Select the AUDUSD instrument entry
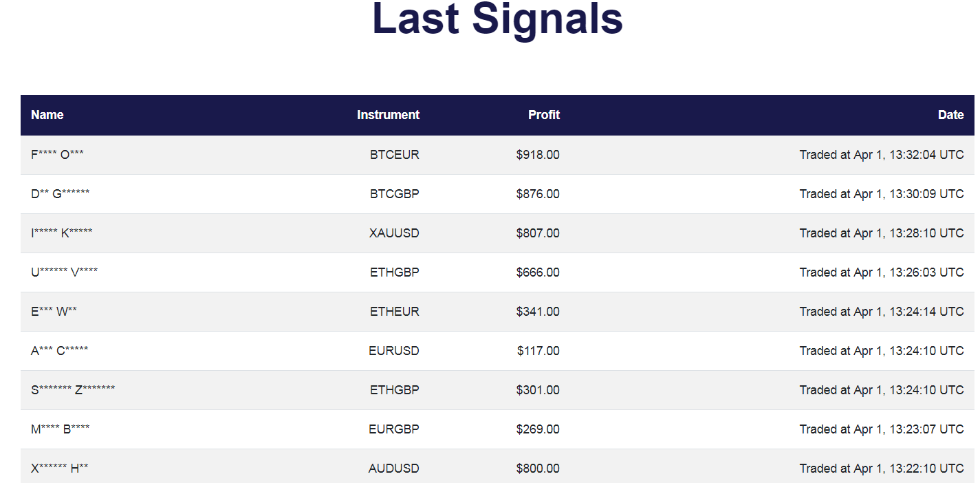Screen dimensions: 980x483 (x=394, y=469)
